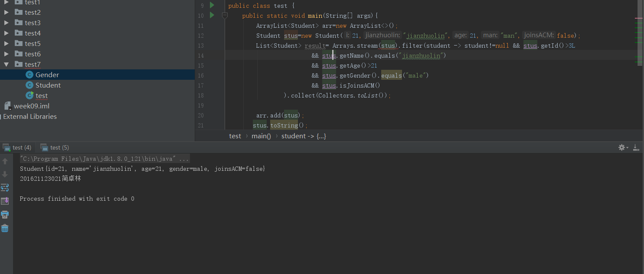Place cursor on 'arr.add(stus);' line
This screenshot has width=644, height=274.
pos(280,115)
